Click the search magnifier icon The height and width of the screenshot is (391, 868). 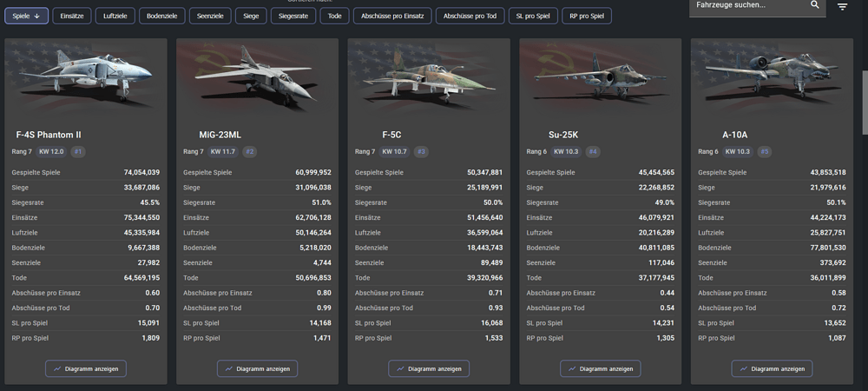(814, 5)
